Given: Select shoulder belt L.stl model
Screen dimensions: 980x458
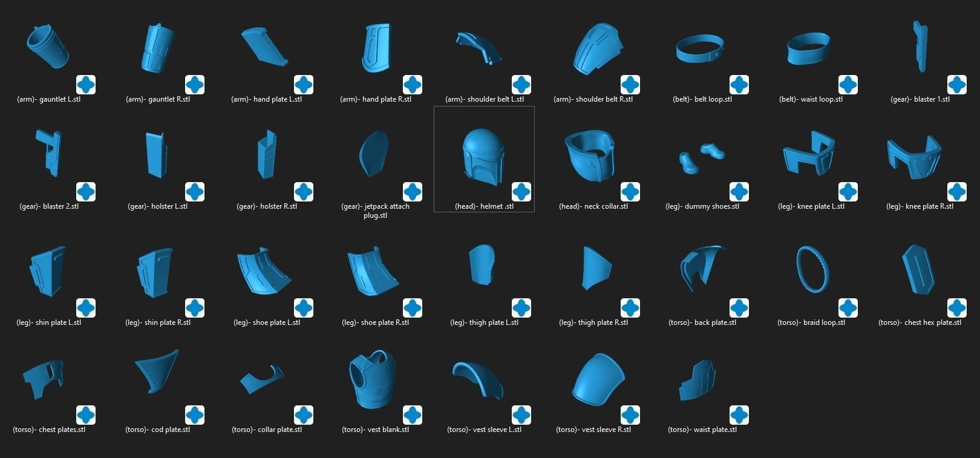Looking at the screenshot, I should click(x=478, y=48).
